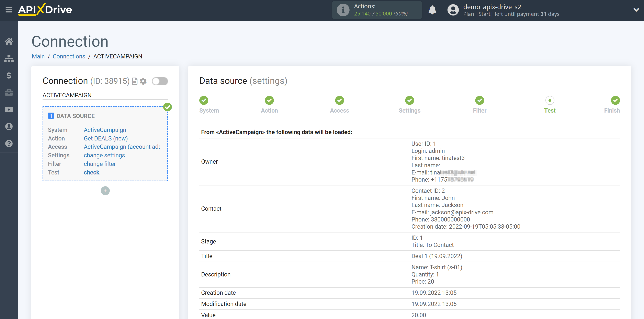Add a new block with plus button
This screenshot has height=319, width=644.
(105, 191)
